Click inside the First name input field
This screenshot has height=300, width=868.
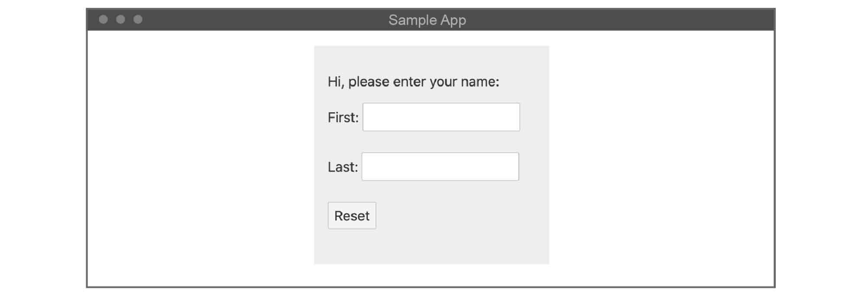[441, 117]
